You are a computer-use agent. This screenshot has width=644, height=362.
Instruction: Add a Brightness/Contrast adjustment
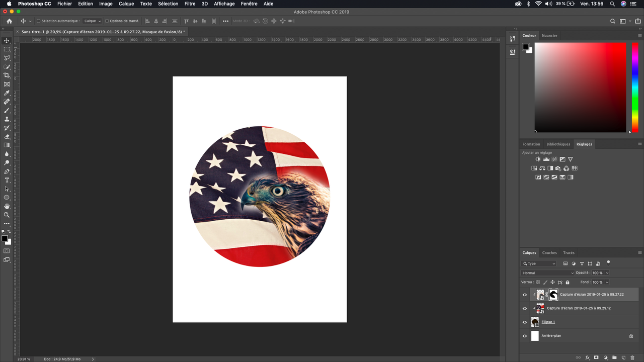point(538,159)
